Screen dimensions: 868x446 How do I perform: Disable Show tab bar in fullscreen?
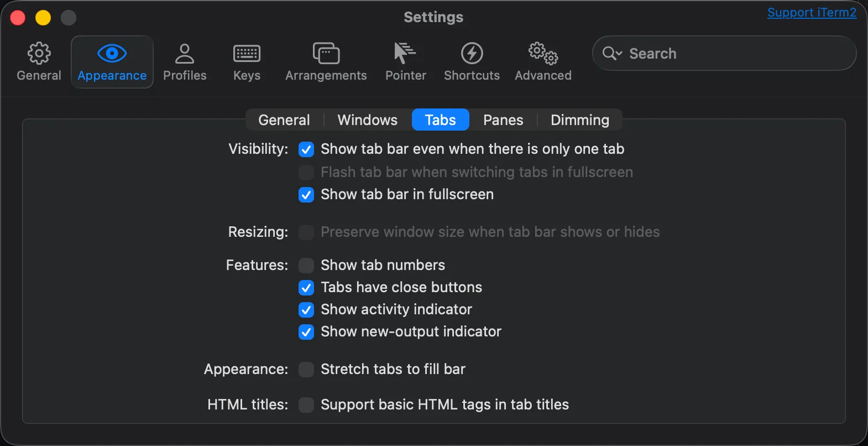point(306,195)
